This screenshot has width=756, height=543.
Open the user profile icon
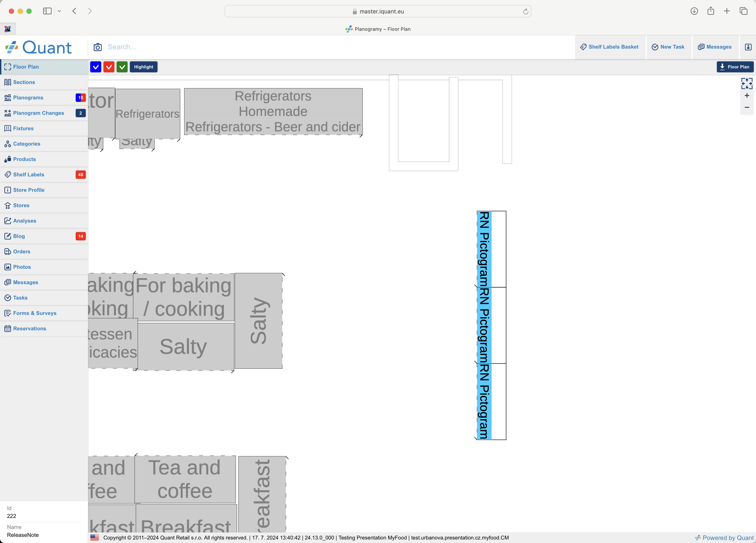click(748, 47)
